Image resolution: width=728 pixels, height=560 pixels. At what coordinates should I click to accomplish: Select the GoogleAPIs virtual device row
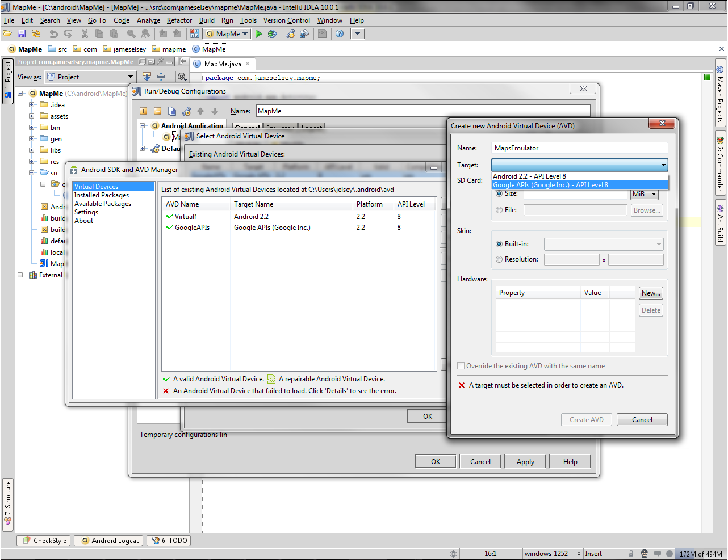(299, 228)
